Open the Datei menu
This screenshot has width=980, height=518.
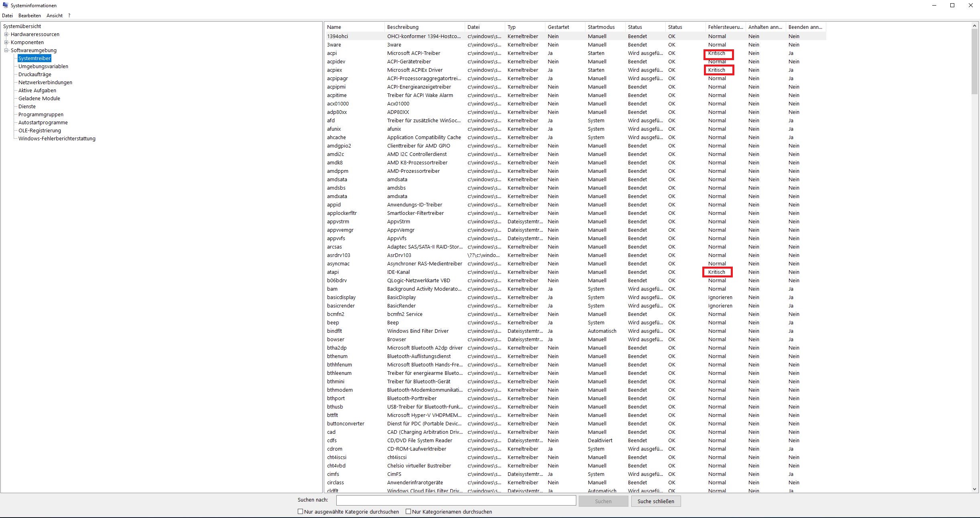pos(7,16)
